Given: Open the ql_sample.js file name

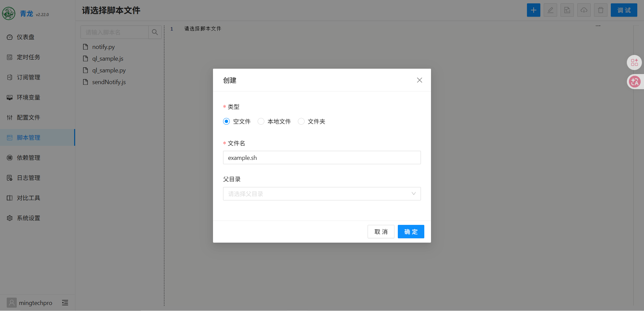Looking at the screenshot, I should [x=108, y=59].
